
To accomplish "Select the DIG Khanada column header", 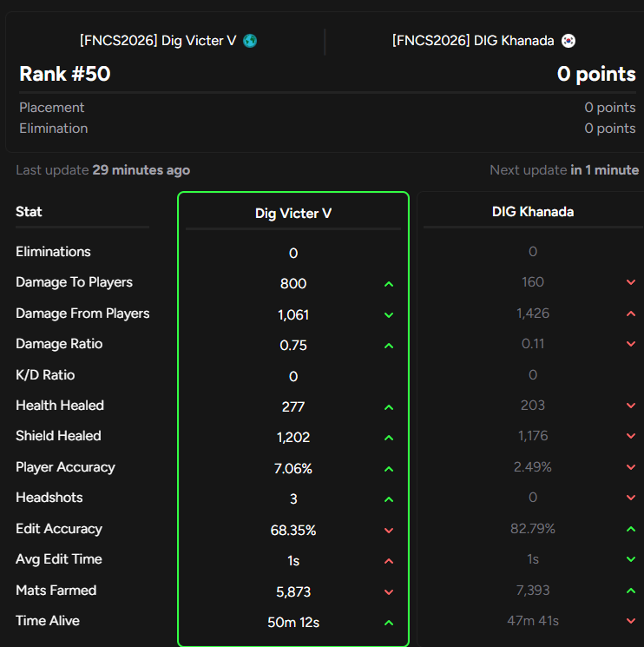I will pos(533,212).
